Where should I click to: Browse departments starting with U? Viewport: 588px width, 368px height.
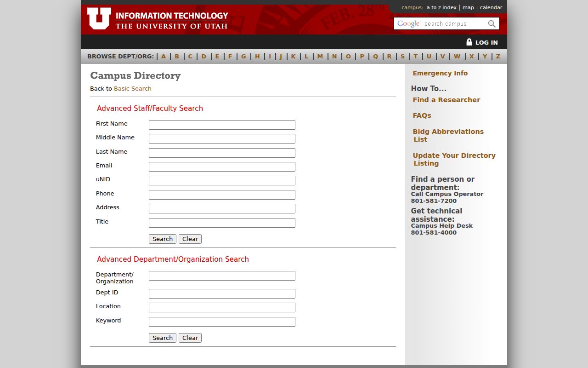pyautogui.click(x=429, y=57)
